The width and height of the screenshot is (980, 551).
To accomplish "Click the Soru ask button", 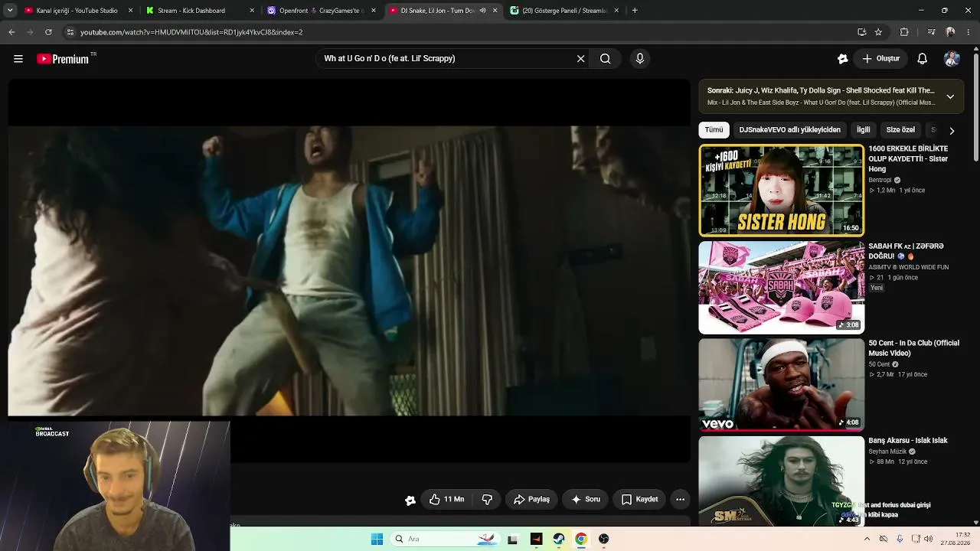I will pyautogui.click(x=586, y=500).
